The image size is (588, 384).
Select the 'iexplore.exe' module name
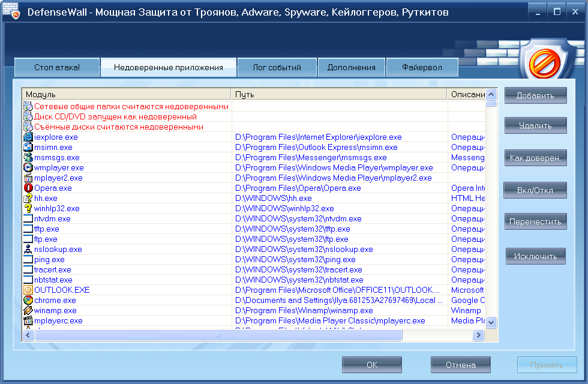click(x=56, y=137)
